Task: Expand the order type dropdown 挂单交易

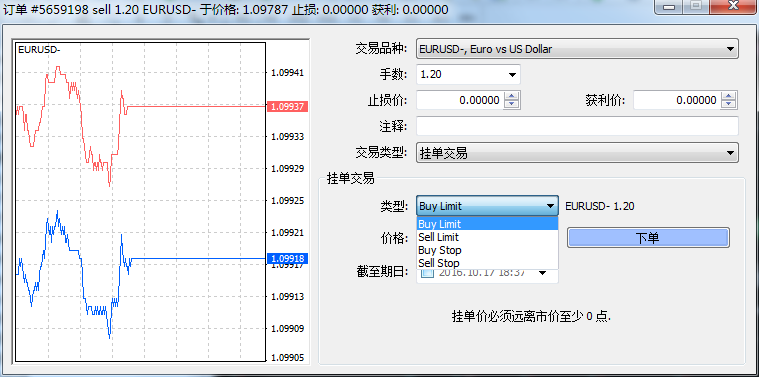Action: (x=577, y=153)
